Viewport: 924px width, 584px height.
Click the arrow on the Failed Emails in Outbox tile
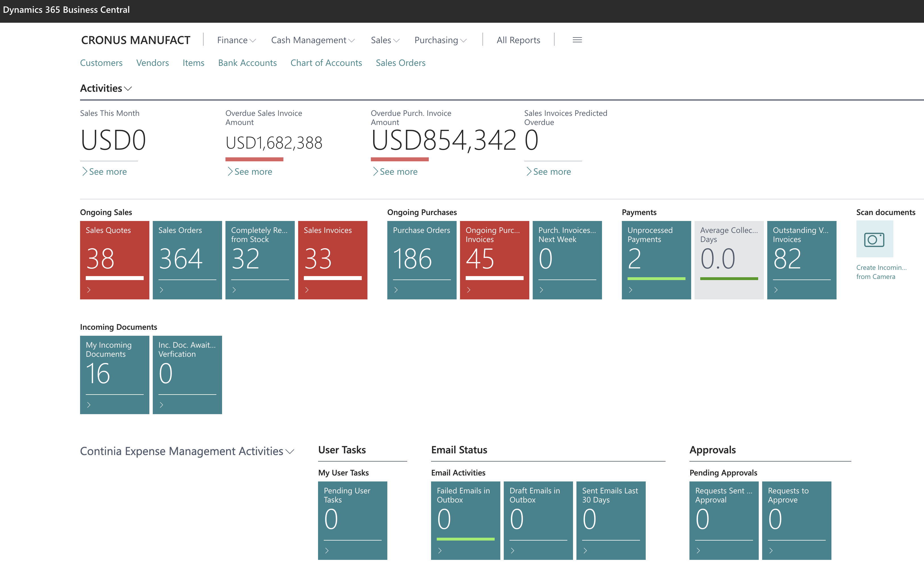coord(440,550)
